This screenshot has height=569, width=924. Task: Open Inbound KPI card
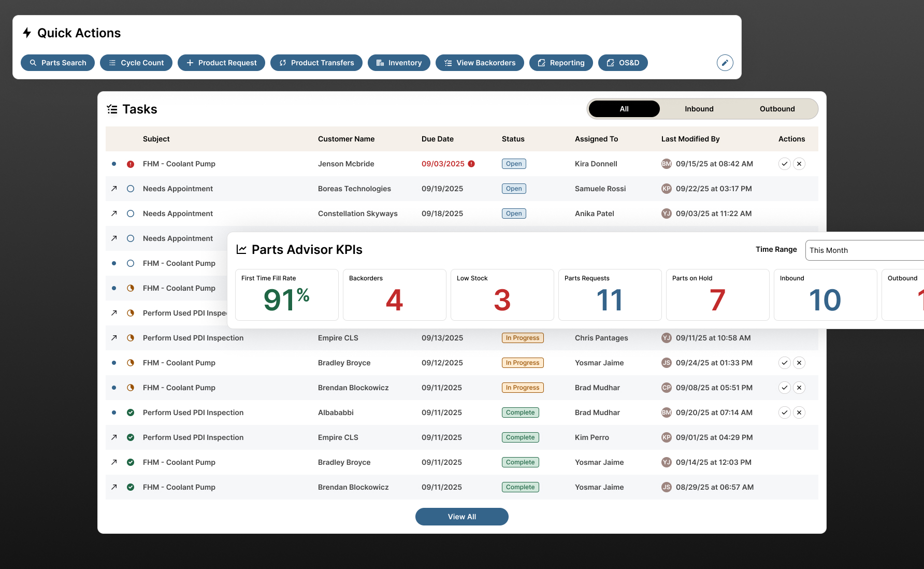pos(826,295)
